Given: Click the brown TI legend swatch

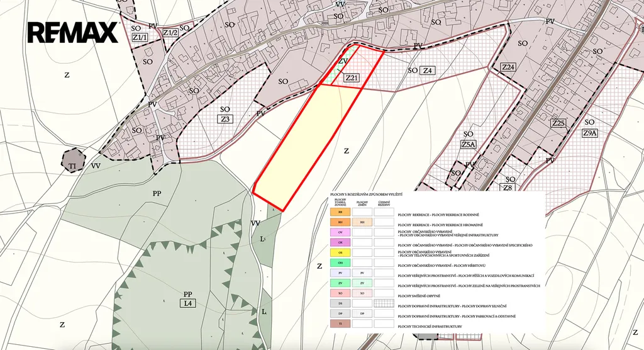Looking at the screenshot, I should tap(340, 324).
